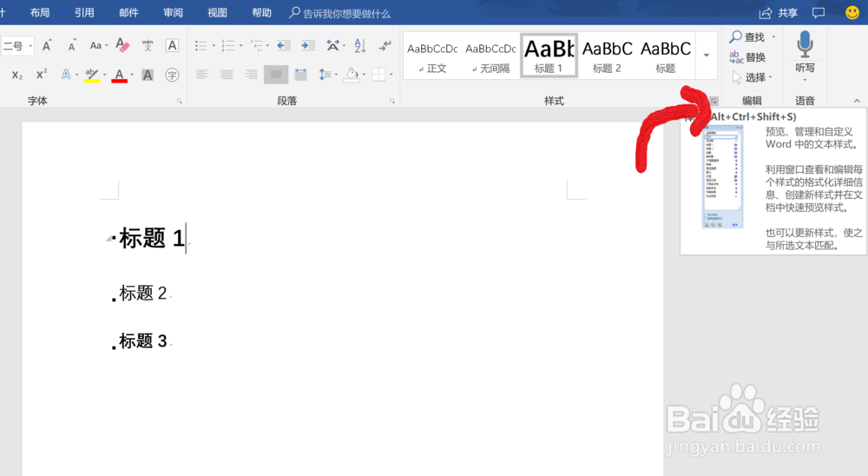Click the Borders grid icon
The image size is (868, 476).
(378, 74)
